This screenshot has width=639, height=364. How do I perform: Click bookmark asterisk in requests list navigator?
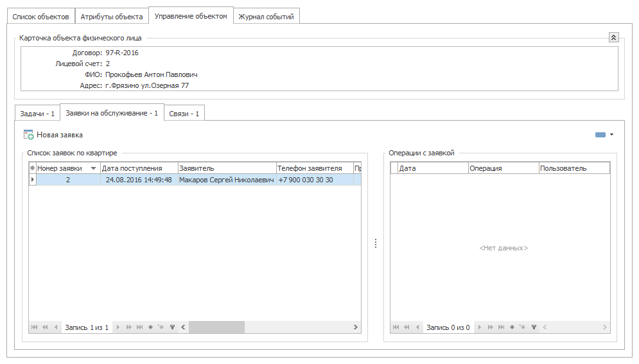tap(150, 327)
